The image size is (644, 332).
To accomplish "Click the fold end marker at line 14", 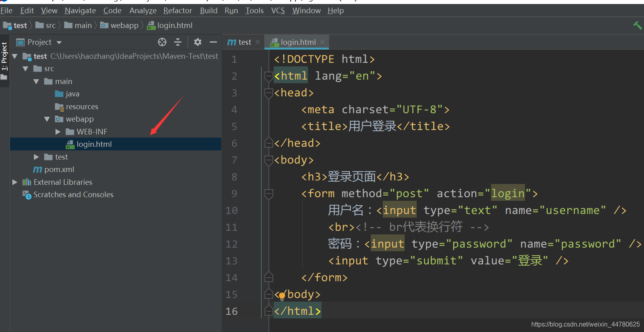I will coord(269,278).
